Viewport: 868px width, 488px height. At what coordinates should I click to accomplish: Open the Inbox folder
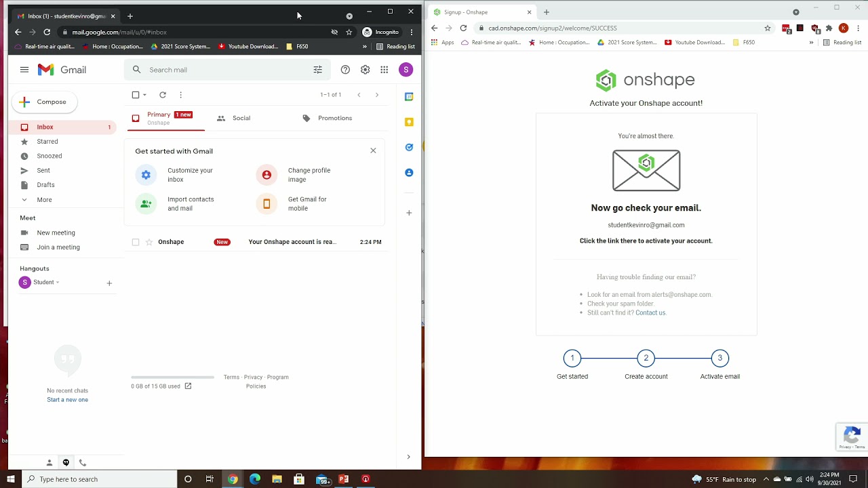(62, 127)
